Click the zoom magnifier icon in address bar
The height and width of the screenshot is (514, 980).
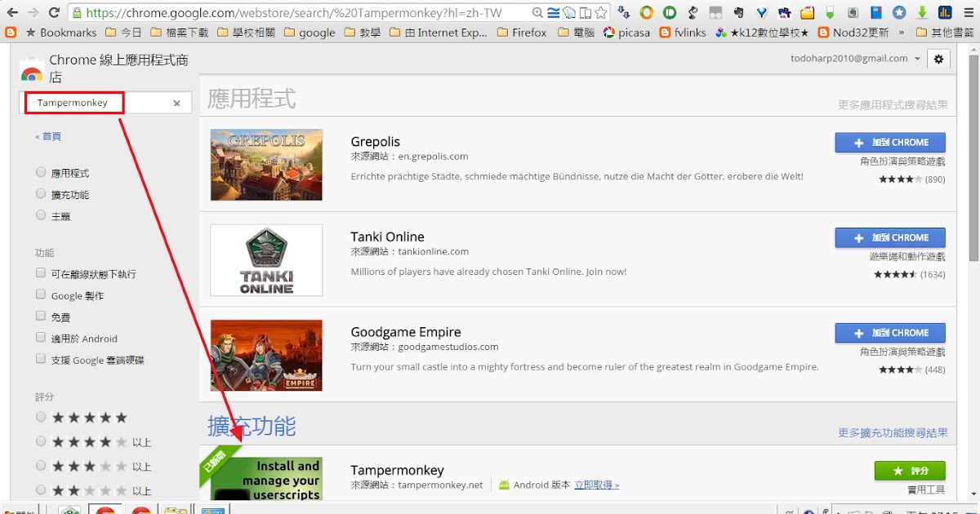pos(537,13)
